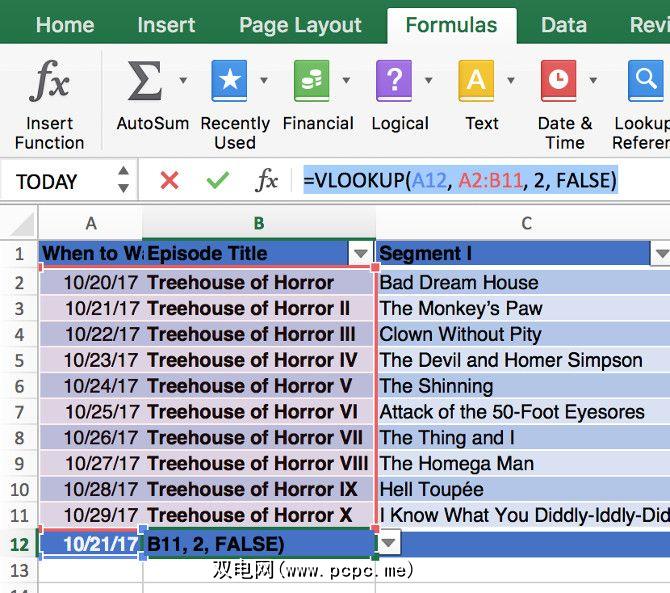This screenshot has height=593, width=670.
Task: Open the Segment I filter dropdown
Action: click(x=661, y=254)
